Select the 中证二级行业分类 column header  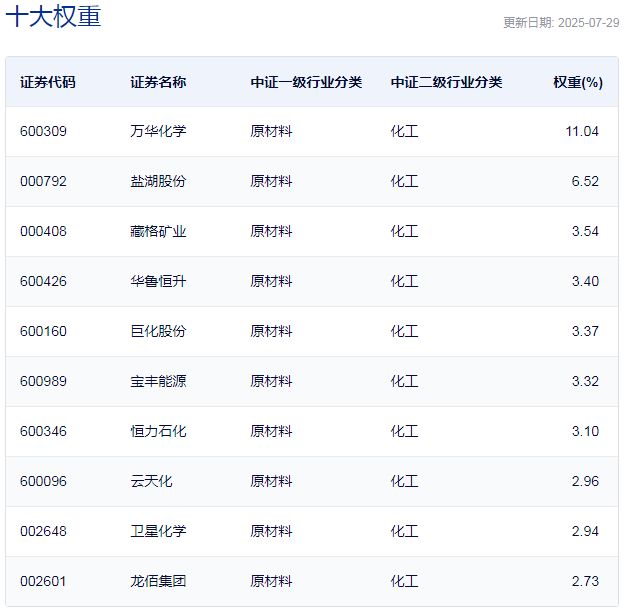point(446,82)
